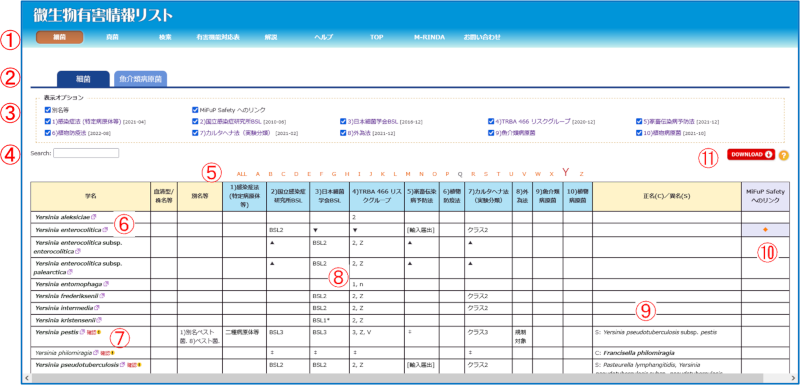
Task: Open the external link icon beside Yersinia aleksiciae
Action: 93,217
